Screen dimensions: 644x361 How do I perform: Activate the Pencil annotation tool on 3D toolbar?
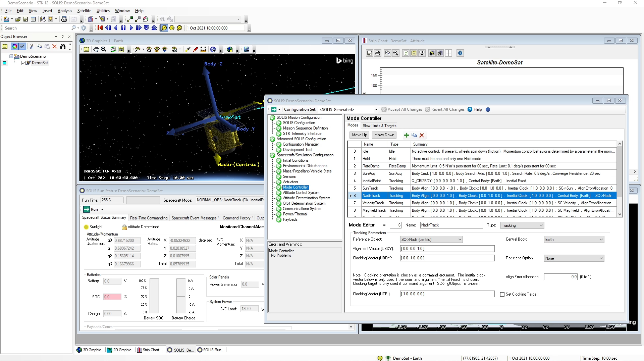click(x=195, y=49)
